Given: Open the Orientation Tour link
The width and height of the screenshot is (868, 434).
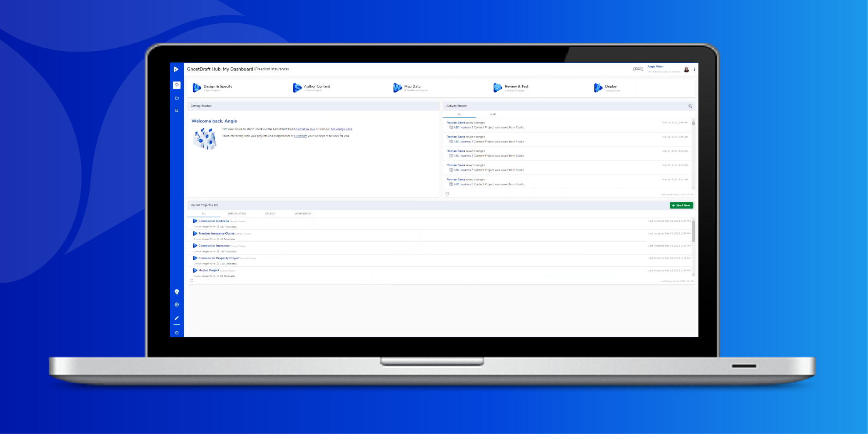Looking at the screenshot, I should click(x=304, y=129).
